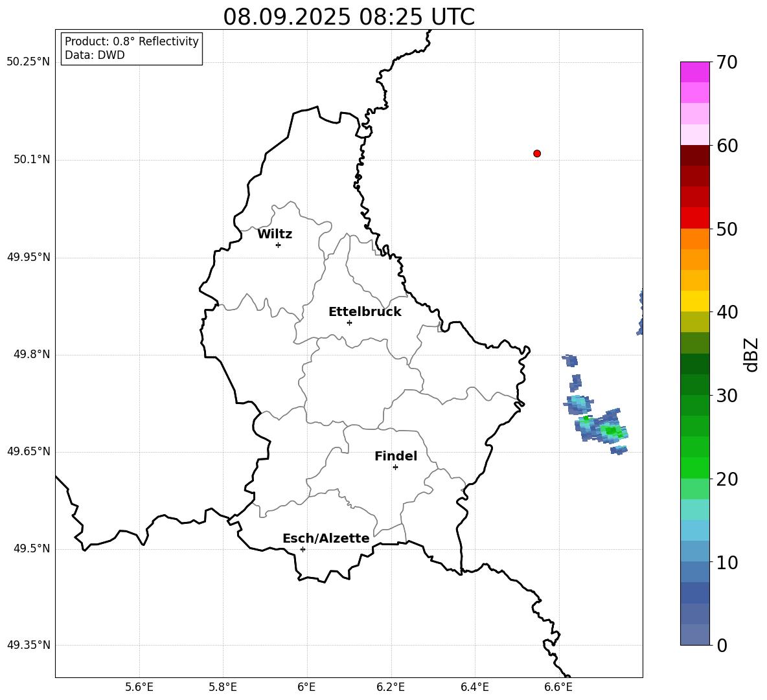Click the Ettelbruck city label
The image size is (767, 700).
(365, 312)
